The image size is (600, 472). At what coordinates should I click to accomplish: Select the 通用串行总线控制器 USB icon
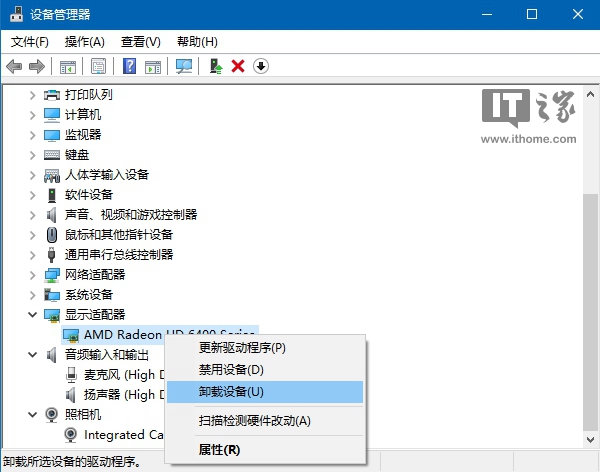point(51,255)
